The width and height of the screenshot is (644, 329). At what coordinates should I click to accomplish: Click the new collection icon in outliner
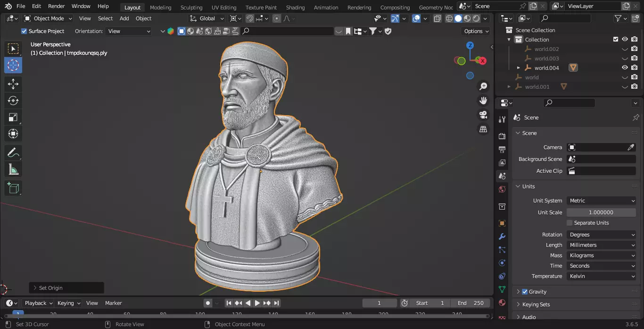coord(635,18)
